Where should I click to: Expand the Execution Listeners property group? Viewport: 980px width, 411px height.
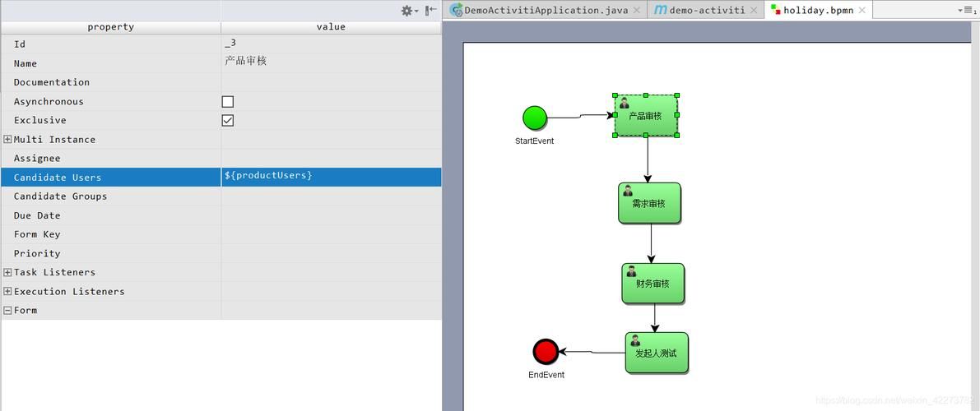(7, 291)
